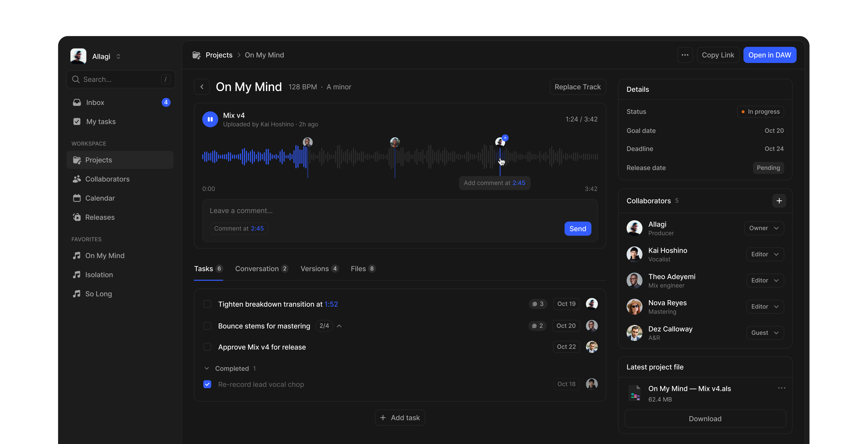The height and width of the screenshot is (444, 868).
Task: Open Releases icon in sidebar
Action: click(77, 217)
